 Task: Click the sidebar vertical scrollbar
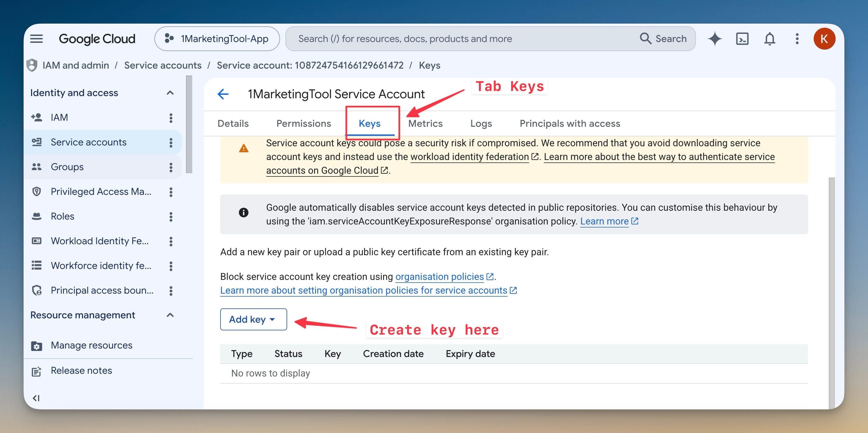click(x=189, y=124)
